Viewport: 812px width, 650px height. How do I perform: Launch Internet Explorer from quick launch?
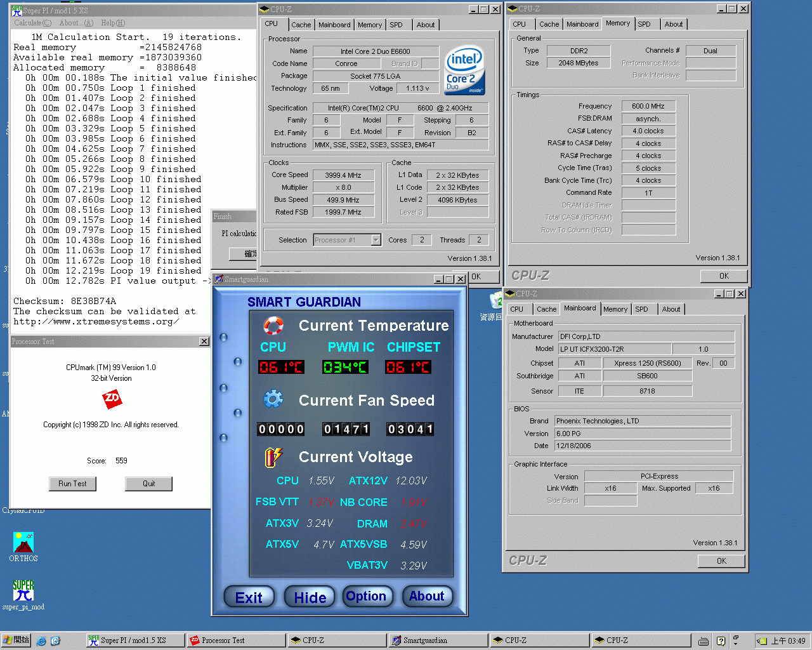point(41,641)
